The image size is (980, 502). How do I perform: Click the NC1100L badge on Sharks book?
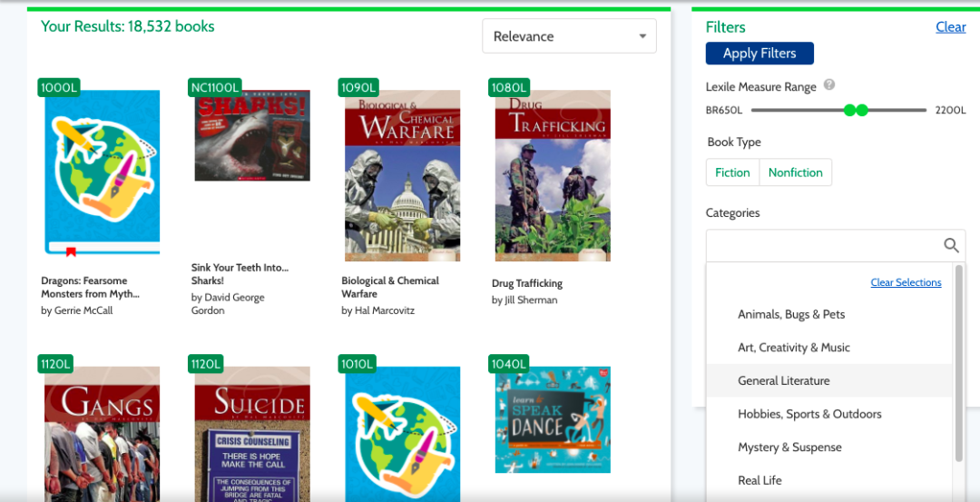tap(216, 87)
